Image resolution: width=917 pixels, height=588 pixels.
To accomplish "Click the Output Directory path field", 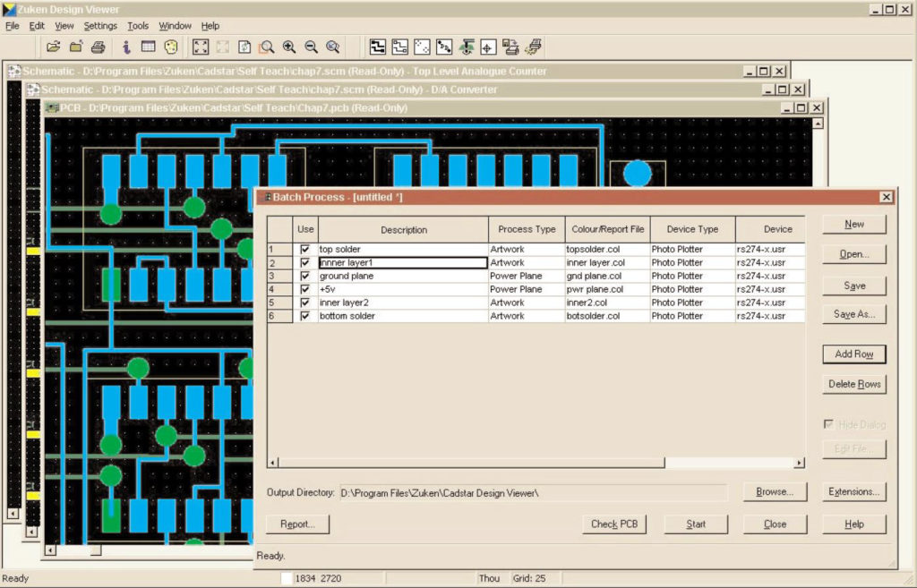I will (537, 491).
